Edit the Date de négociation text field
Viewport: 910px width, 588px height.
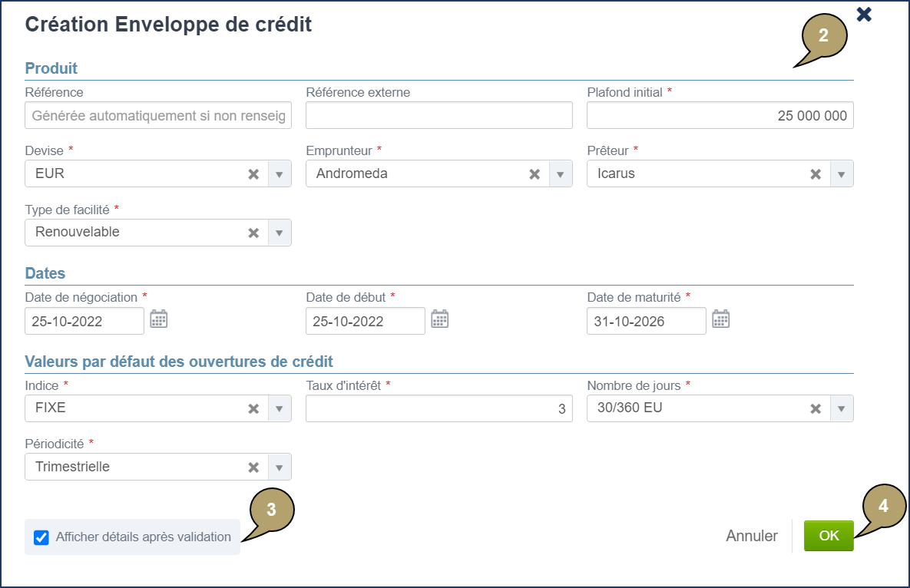tap(84, 322)
